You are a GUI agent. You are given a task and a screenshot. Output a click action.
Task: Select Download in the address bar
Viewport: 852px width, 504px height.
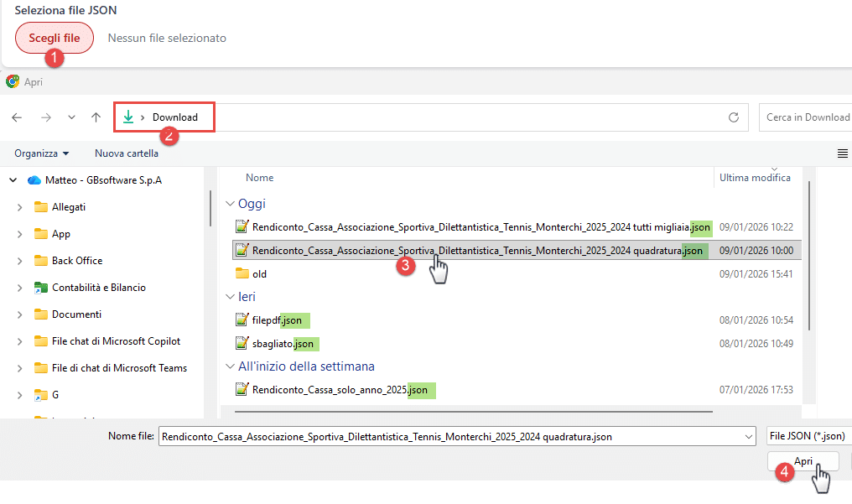pyautogui.click(x=175, y=117)
